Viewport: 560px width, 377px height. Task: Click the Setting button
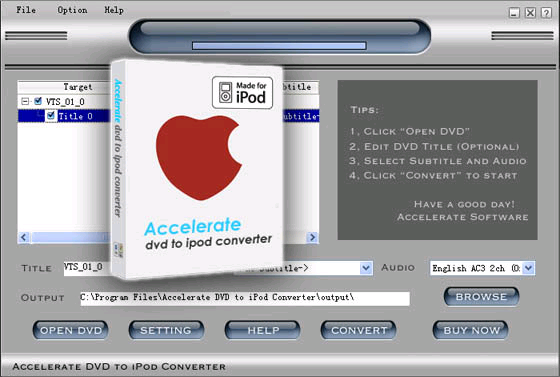pos(166,330)
